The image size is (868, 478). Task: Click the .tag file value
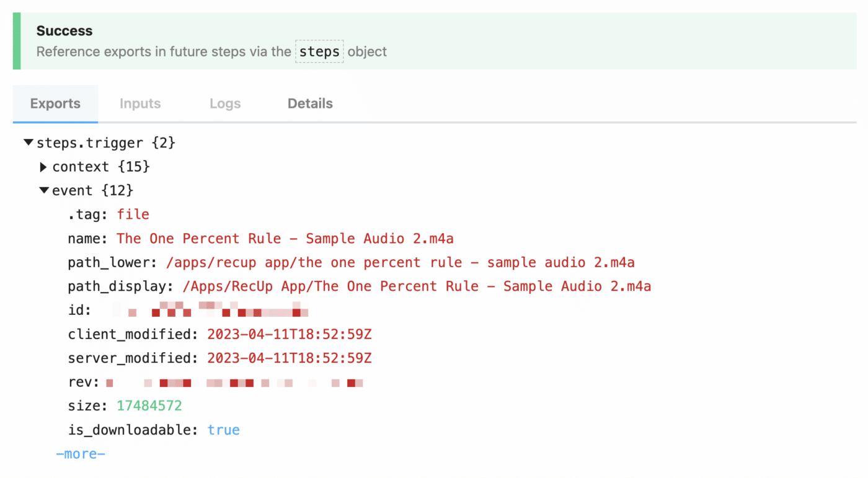133,215
